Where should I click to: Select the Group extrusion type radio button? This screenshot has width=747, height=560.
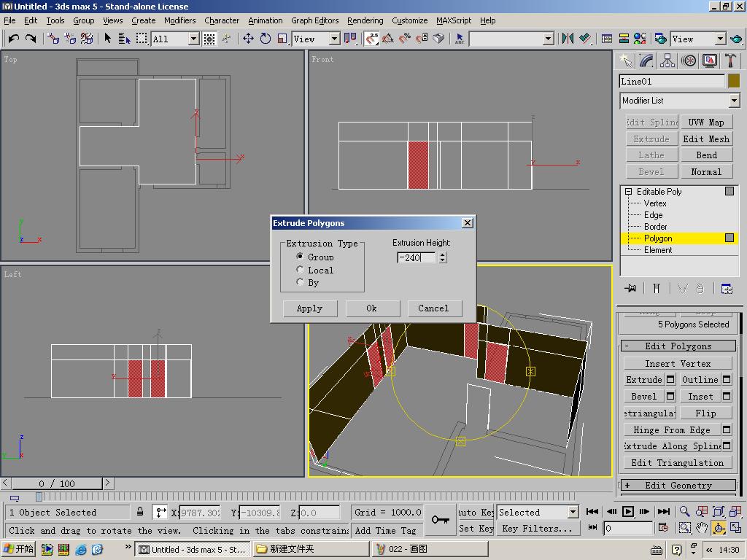[300, 256]
